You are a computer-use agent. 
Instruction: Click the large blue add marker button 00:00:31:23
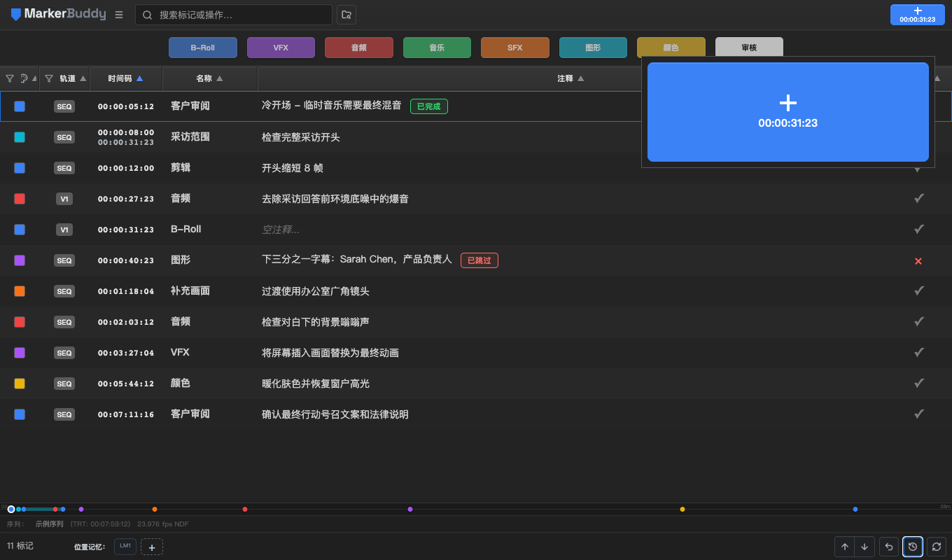click(788, 112)
